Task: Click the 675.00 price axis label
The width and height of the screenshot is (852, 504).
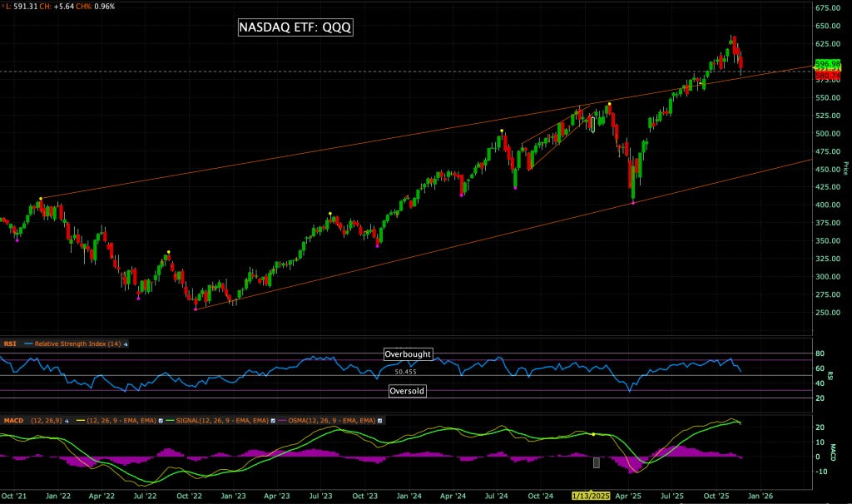Action: tap(828, 7)
